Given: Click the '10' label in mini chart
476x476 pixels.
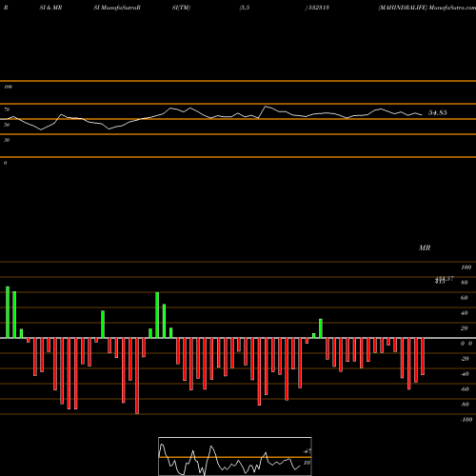Looking at the screenshot, I should (x=307, y=463).
